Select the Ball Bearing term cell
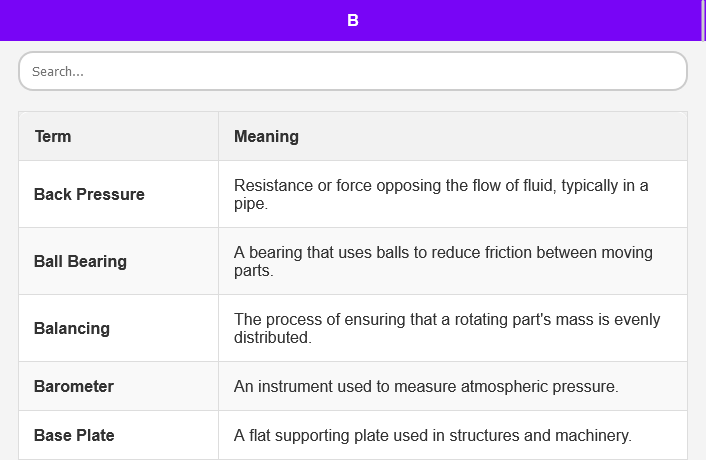 tap(80, 261)
